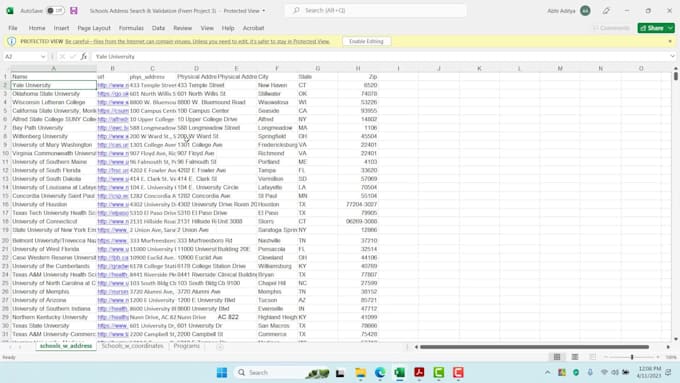Click the zoom in plus icon
The image size is (680, 383).
(x=658, y=357)
